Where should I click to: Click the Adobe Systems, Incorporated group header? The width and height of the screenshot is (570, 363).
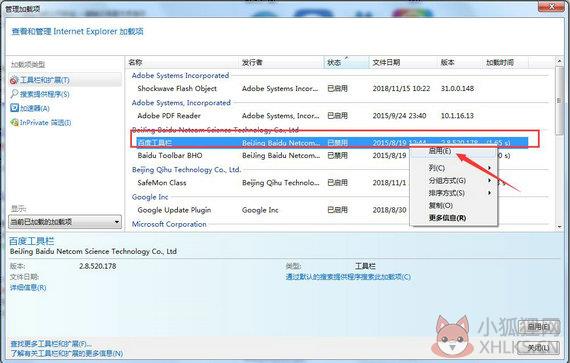pos(181,103)
